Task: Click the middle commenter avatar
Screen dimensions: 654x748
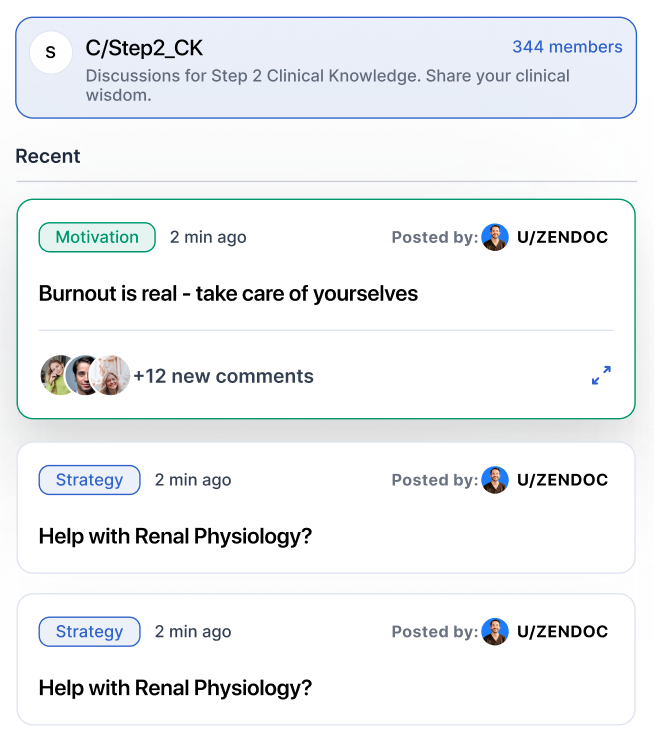Action: coord(84,376)
